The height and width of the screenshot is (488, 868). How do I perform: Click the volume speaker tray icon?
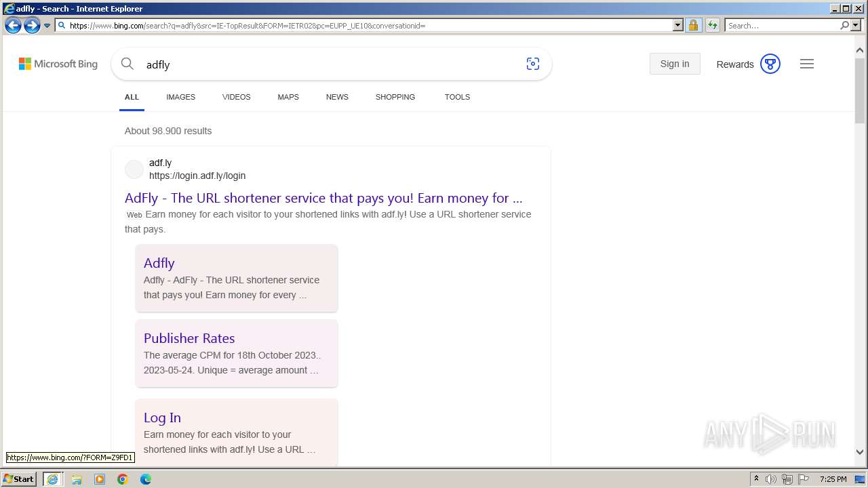(x=771, y=479)
